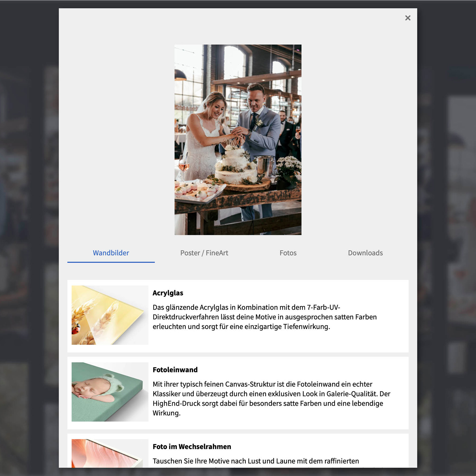Select the Fotos tab
Image resolution: width=476 pixels, height=476 pixels.
coord(288,253)
